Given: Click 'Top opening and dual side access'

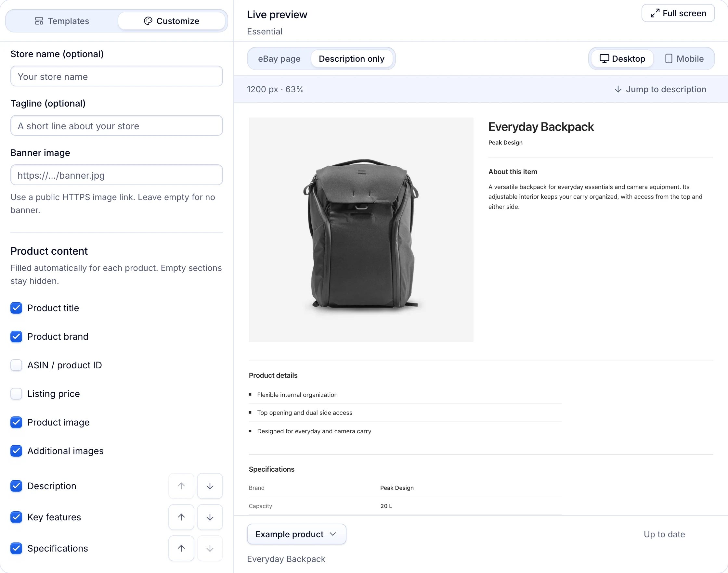Looking at the screenshot, I should (305, 413).
